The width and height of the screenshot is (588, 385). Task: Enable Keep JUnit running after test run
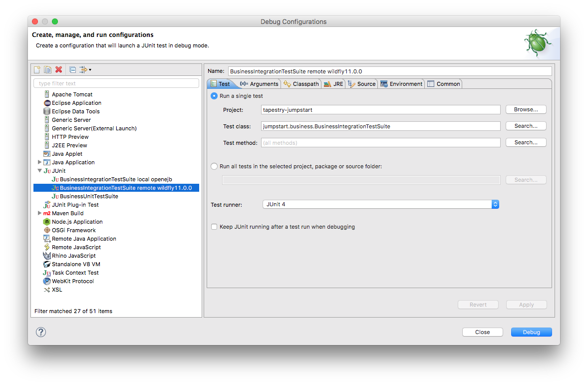tap(214, 227)
